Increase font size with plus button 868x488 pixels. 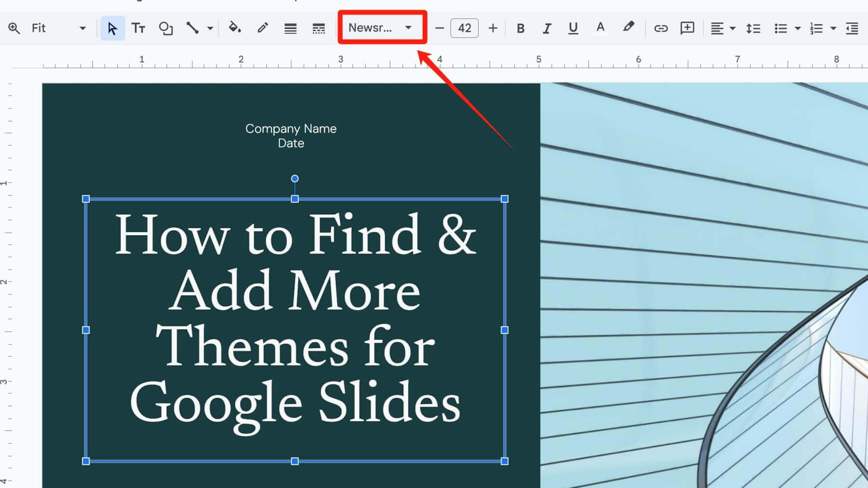click(x=493, y=28)
